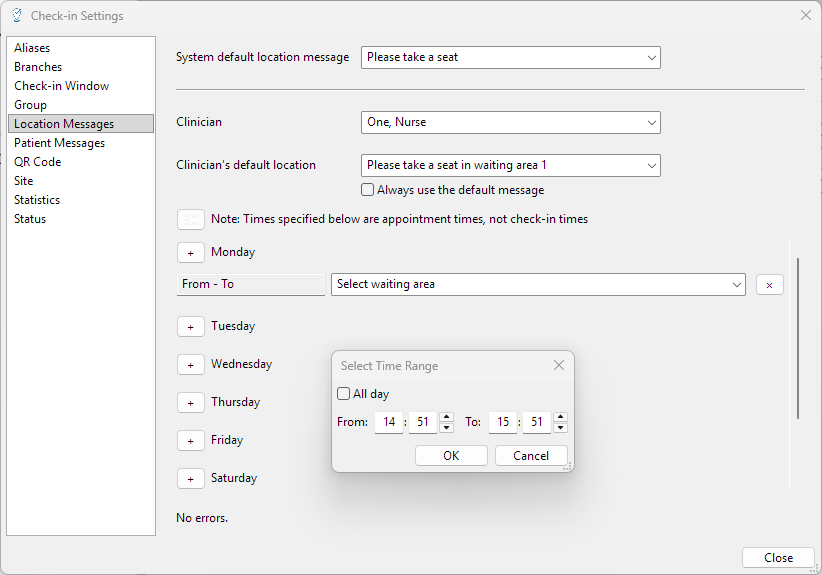
Task: Open the Select waiting area dropdown
Action: tap(538, 285)
